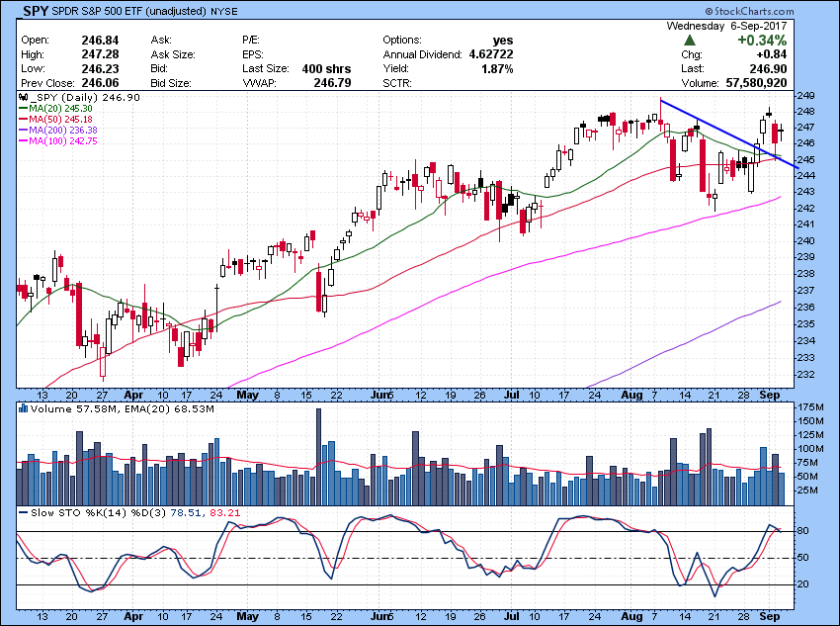Screen dimensions: 840x626
Task: Click the Apr label under the stochastic panel
Action: point(133,616)
